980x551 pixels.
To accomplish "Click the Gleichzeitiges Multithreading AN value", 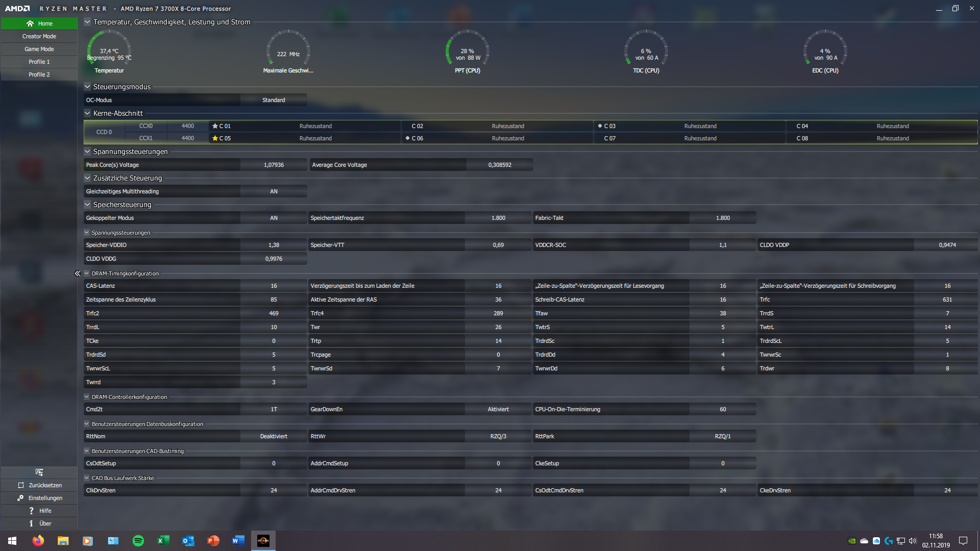I will click(x=274, y=191).
